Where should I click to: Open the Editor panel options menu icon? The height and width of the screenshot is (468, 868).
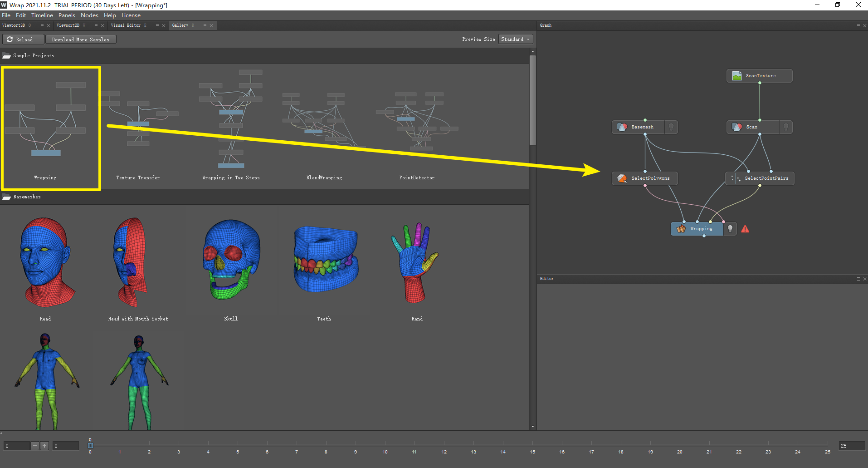(x=858, y=279)
